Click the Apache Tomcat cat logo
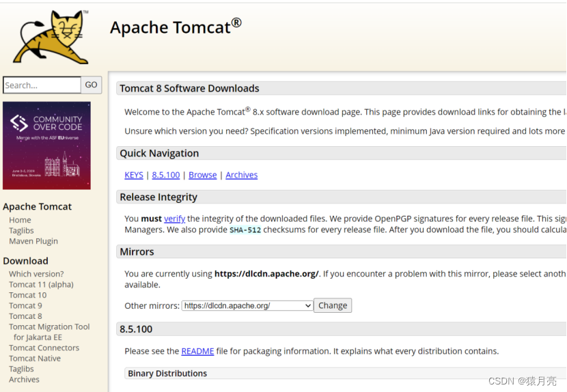 tap(51, 38)
